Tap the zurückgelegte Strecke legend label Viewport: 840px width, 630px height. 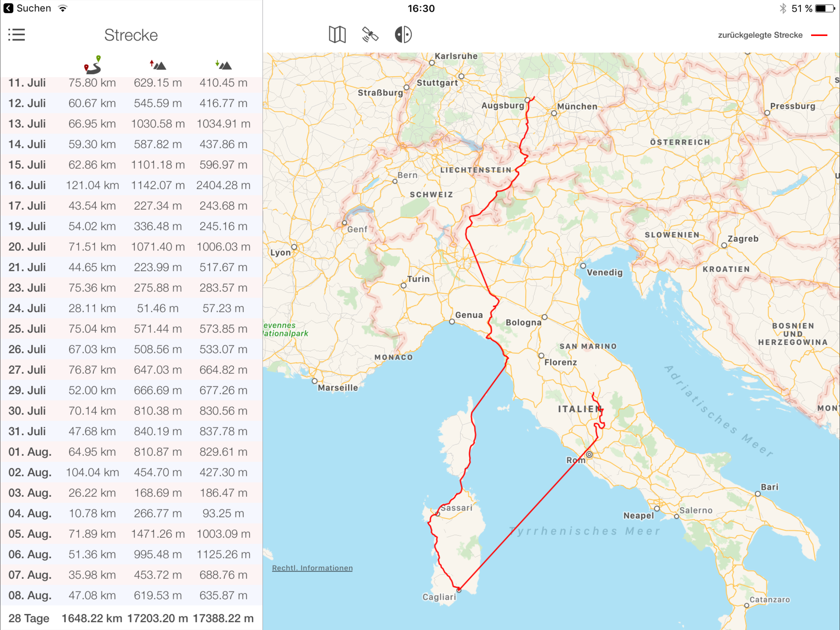pyautogui.click(x=760, y=35)
